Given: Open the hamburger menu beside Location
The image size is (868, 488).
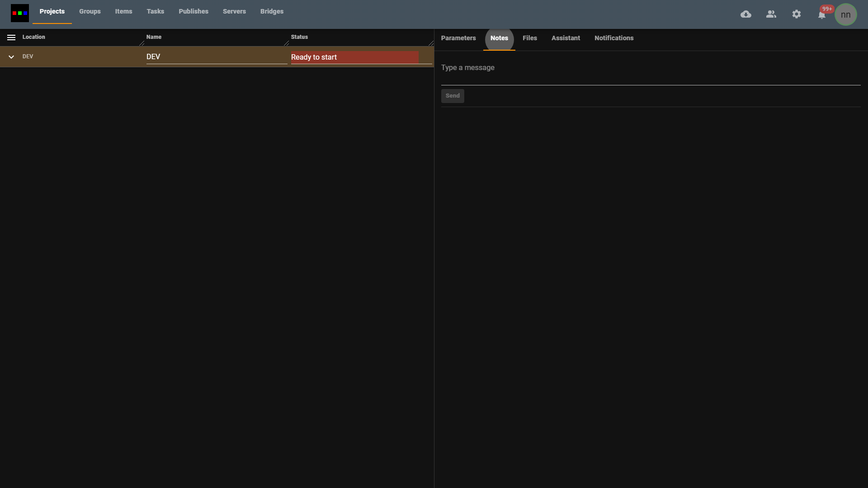Looking at the screenshot, I should 11,38.
